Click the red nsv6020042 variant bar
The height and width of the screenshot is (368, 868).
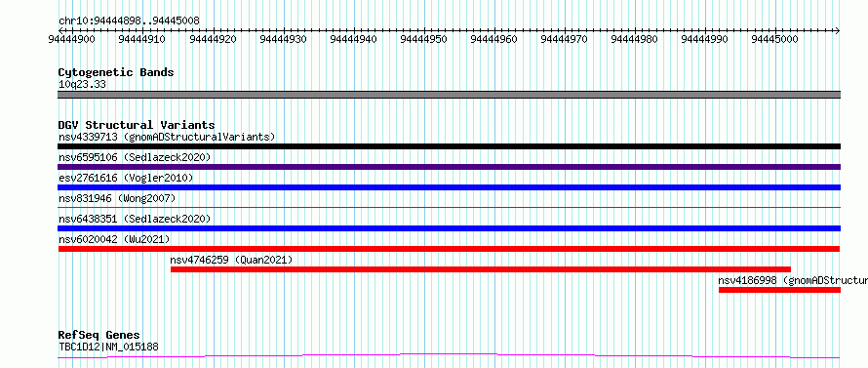[x=449, y=249]
